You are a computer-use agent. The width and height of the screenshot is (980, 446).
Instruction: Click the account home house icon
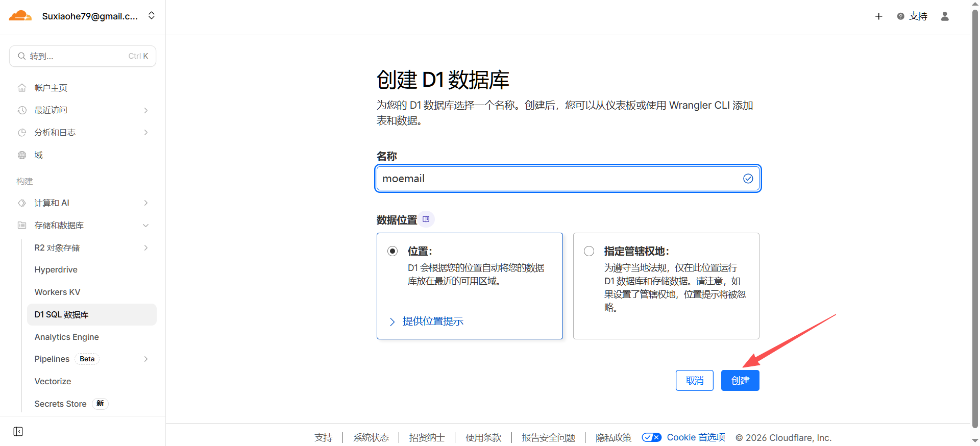22,88
